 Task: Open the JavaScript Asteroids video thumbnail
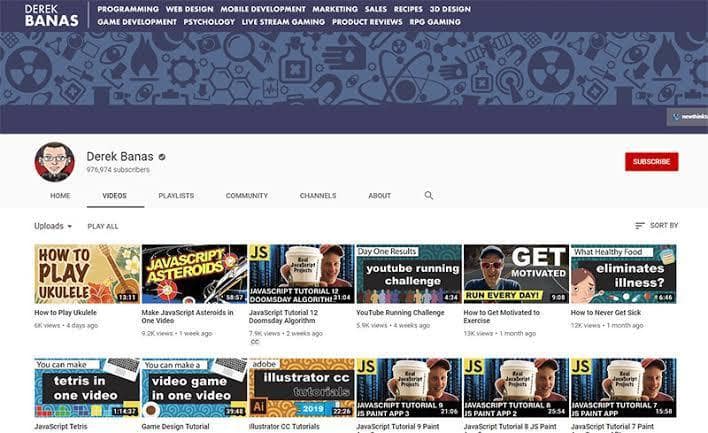tap(194, 274)
